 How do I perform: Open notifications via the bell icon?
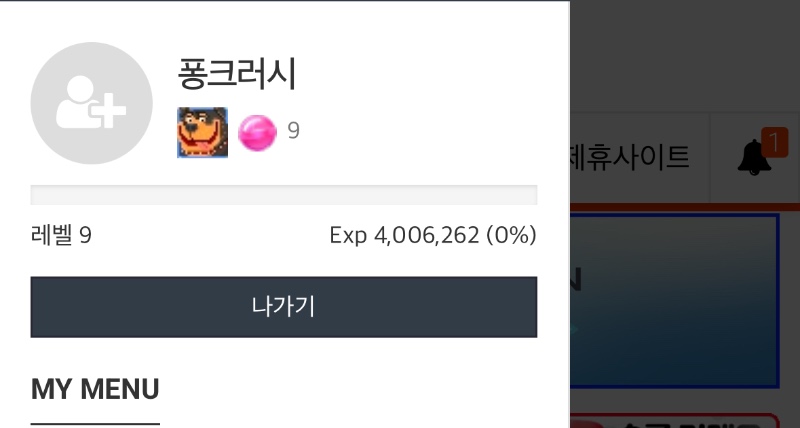(754, 157)
